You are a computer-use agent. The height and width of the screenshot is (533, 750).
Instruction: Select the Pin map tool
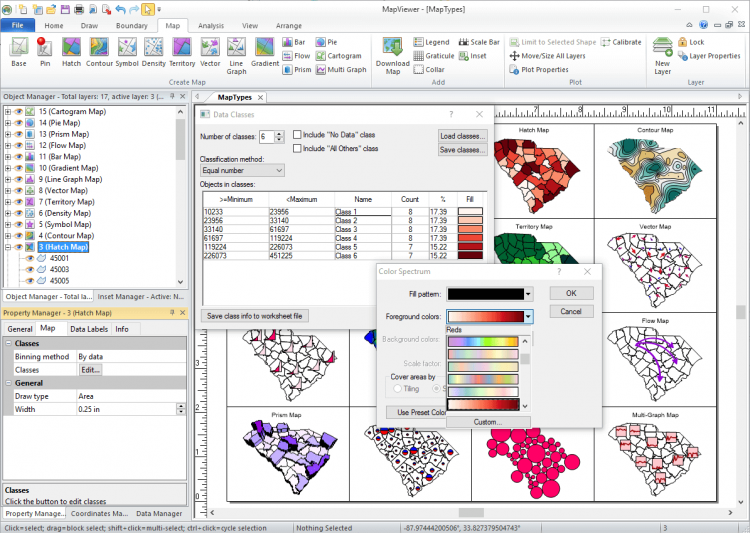44,52
